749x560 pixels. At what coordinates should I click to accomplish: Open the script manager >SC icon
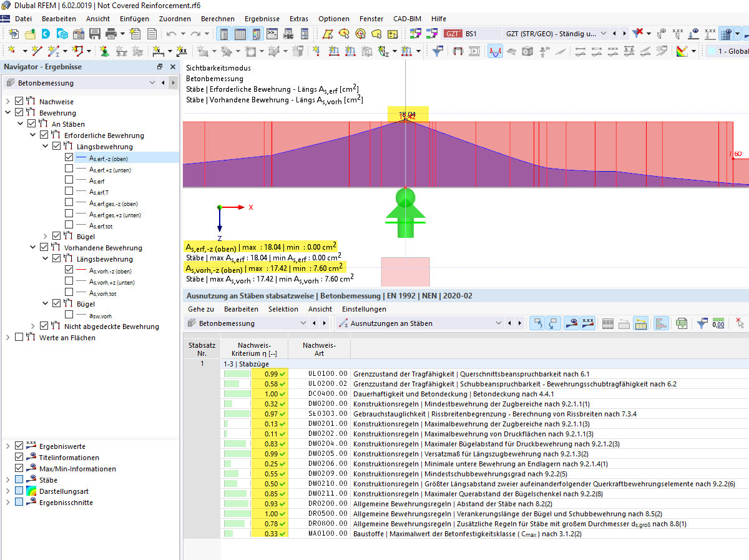tap(288, 33)
